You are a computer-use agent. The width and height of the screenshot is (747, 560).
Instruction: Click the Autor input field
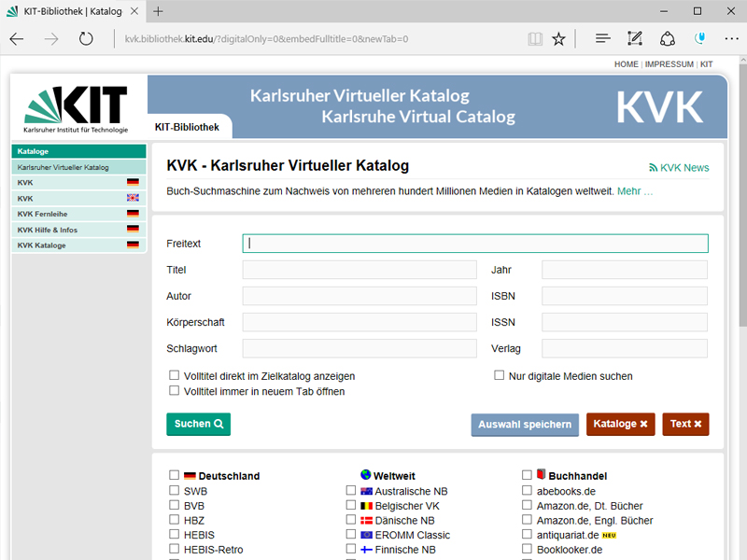click(359, 296)
